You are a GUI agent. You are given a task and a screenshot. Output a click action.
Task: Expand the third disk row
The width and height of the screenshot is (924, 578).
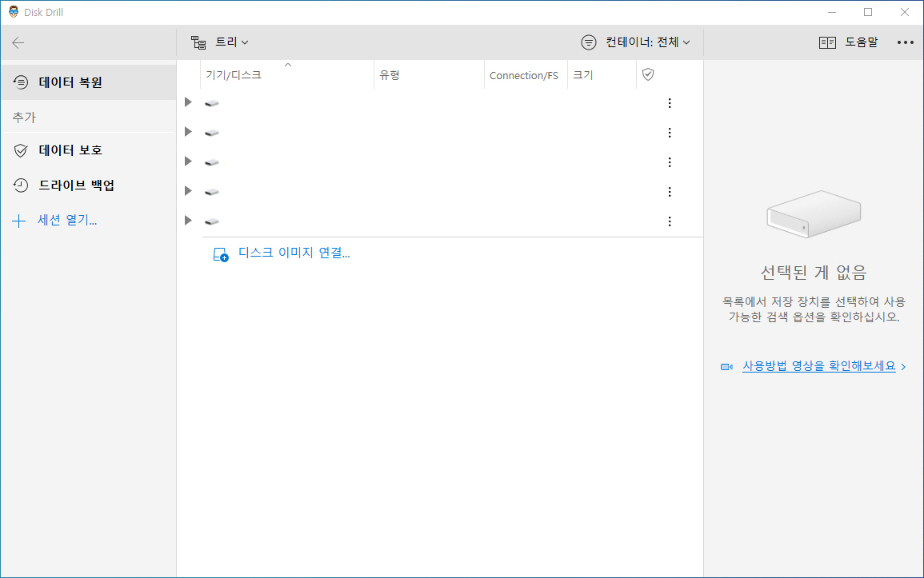click(x=188, y=161)
